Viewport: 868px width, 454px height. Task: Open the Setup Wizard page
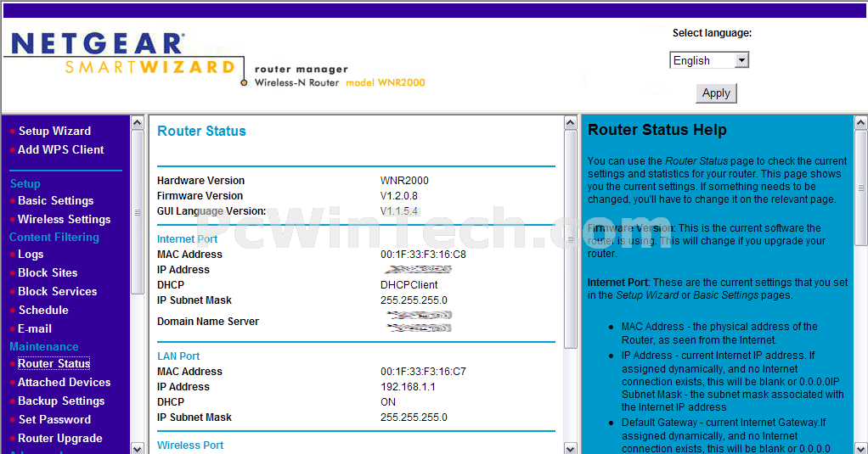55,131
